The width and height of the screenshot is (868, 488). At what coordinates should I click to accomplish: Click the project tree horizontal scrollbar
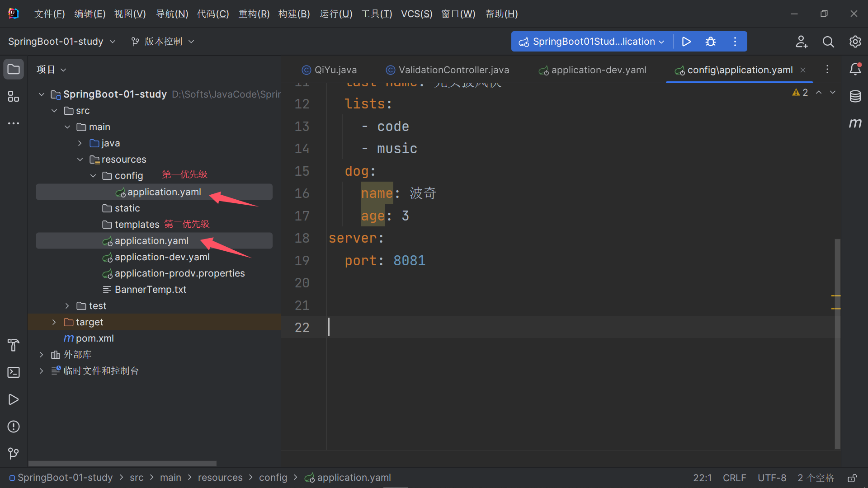(122, 464)
